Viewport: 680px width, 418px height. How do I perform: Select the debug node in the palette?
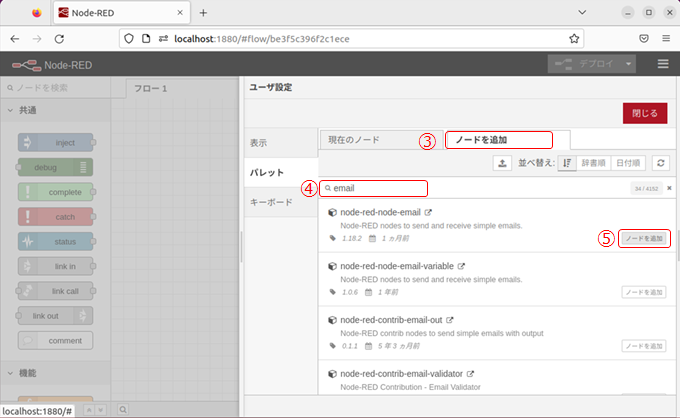(x=55, y=168)
